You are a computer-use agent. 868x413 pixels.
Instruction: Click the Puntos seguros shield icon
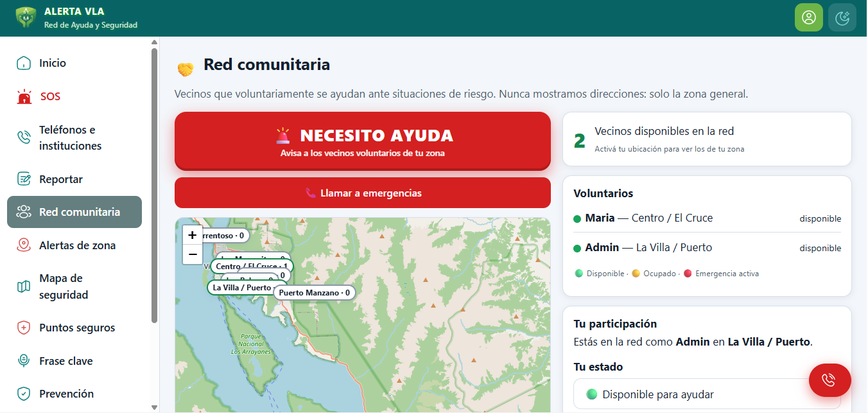click(24, 328)
